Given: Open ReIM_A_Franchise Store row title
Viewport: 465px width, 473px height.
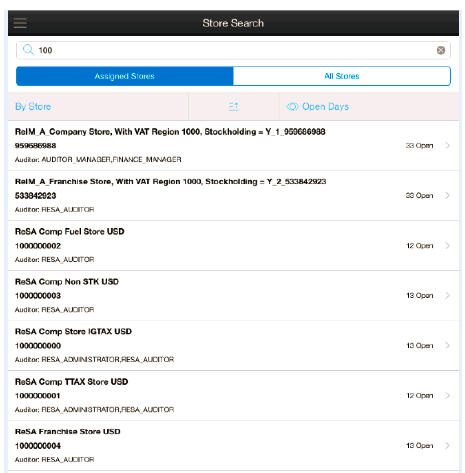Looking at the screenshot, I should coord(170,182).
